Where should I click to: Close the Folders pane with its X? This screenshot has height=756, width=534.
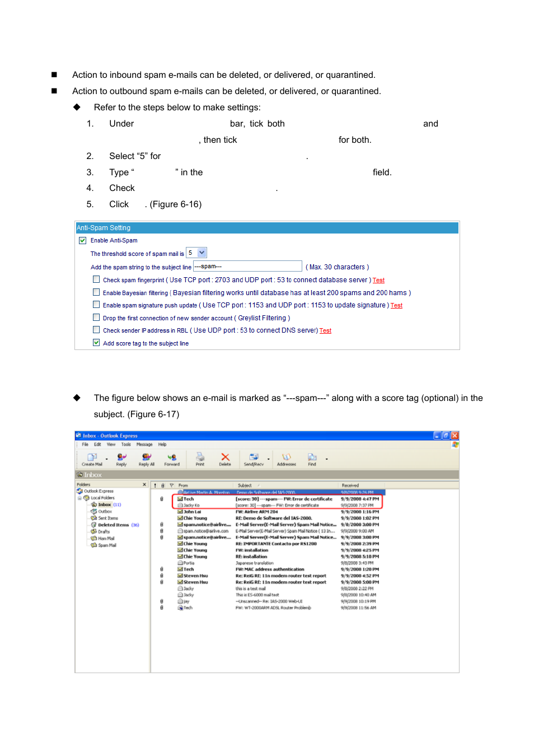click(144, 484)
